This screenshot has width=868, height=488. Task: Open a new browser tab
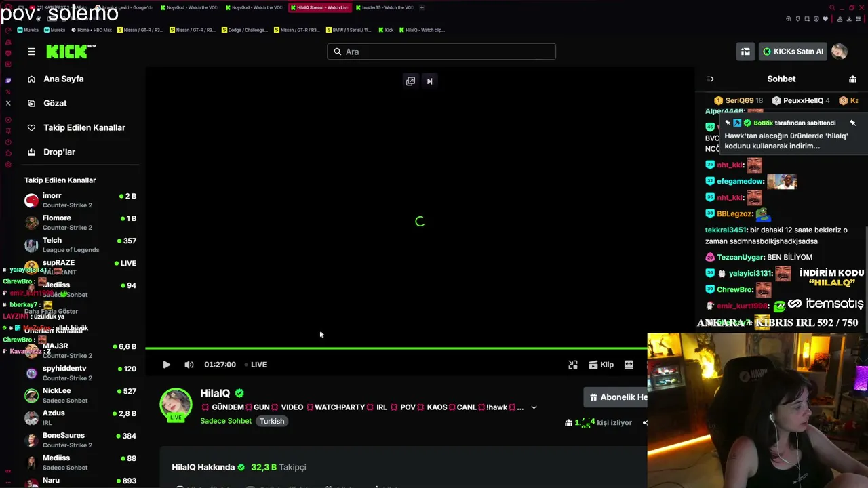click(x=422, y=7)
